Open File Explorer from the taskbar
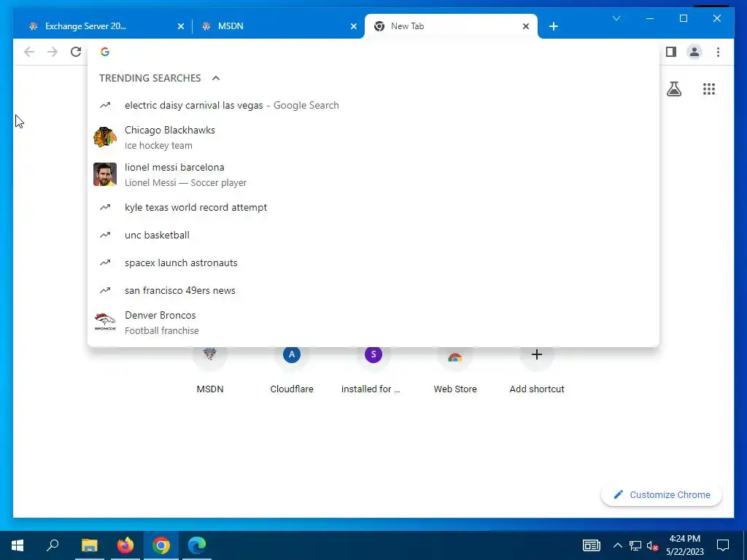This screenshot has height=560, width=747. click(90, 545)
